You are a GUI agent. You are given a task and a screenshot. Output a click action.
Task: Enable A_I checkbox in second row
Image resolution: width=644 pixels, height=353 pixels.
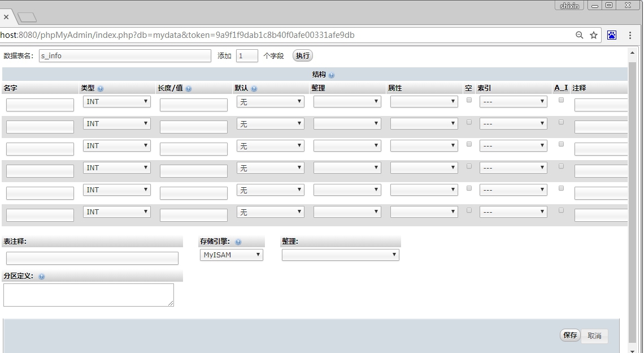coord(561,122)
